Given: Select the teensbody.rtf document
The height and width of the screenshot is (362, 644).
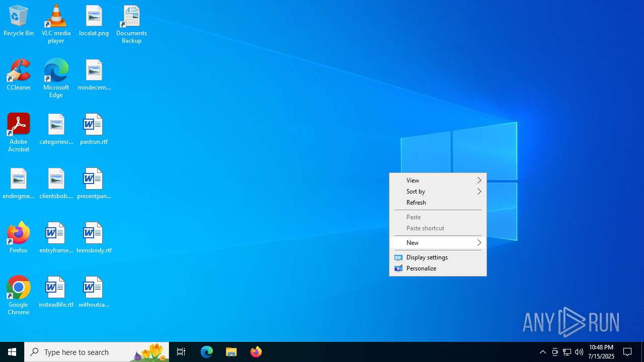Looking at the screenshot, I should [x=94, y=238].
